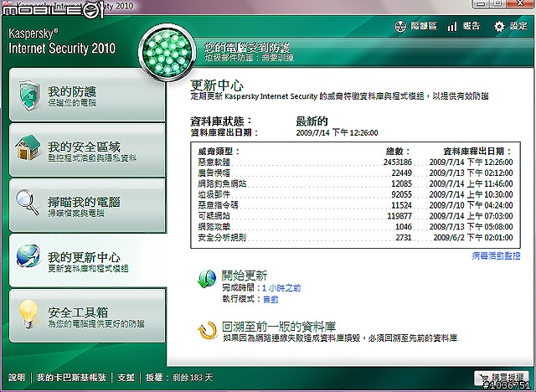Click 支援 in the bottom bar
Viewport: 536px width, 392px height.
[126, 377]
